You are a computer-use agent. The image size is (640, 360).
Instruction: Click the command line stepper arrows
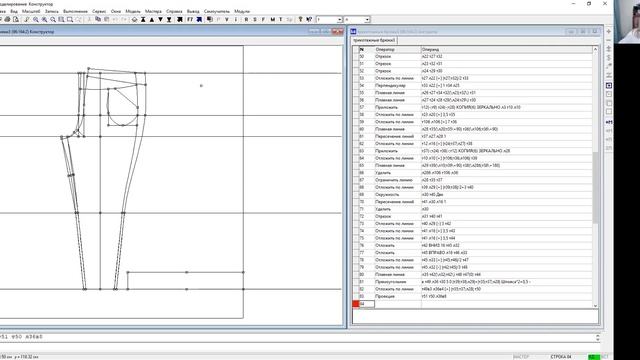pyautogui.click(x=598, y=337)
